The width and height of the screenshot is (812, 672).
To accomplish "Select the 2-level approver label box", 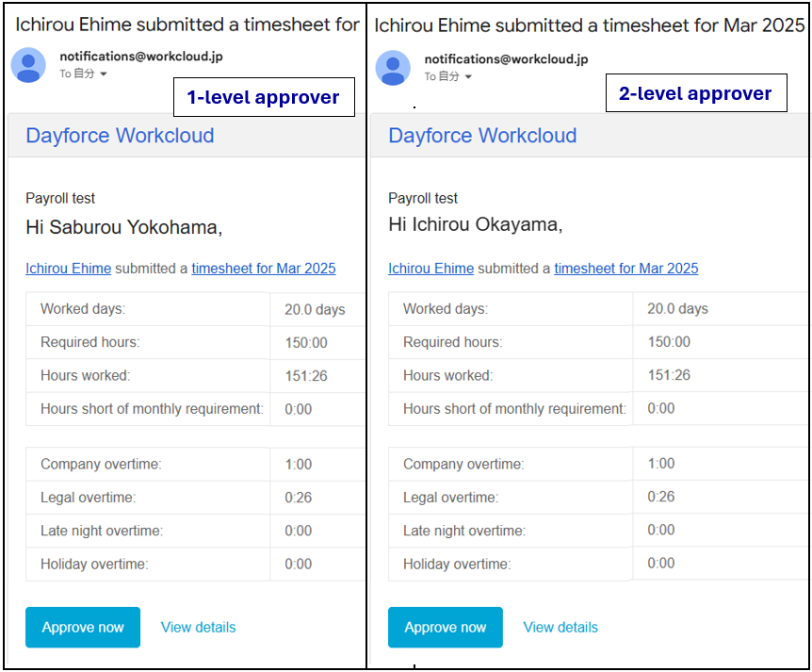I will pyautogui.click(x=696, y=93).
